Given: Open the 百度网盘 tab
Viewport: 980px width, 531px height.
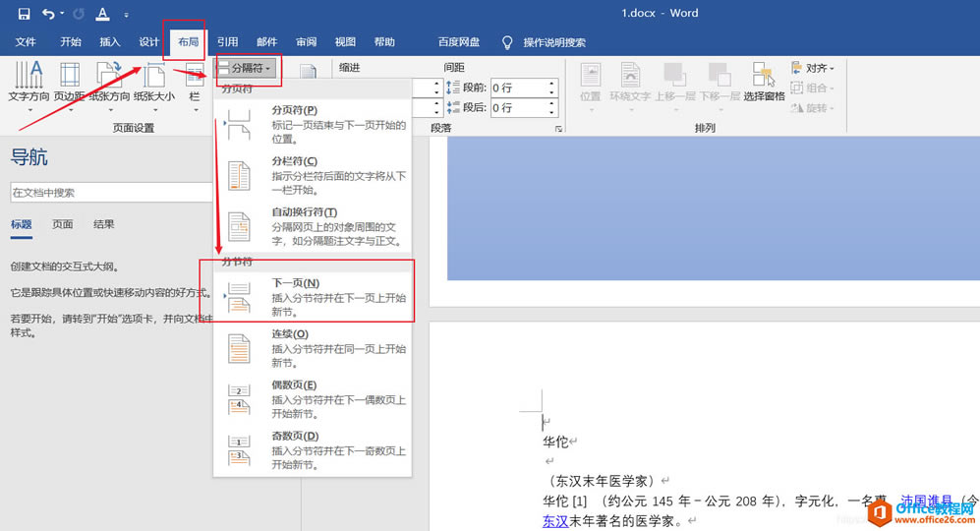Looking at the screenshot, I should [459, 42].
